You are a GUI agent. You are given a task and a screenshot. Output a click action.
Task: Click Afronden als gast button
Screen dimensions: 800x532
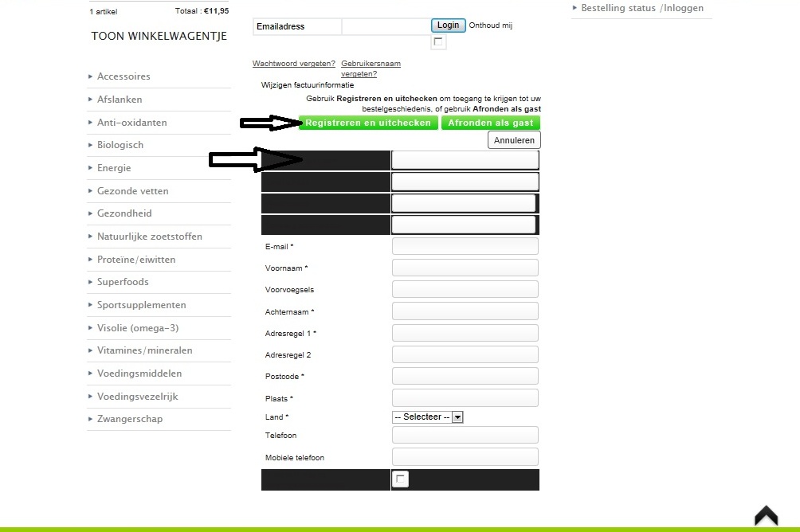(490, 123)
